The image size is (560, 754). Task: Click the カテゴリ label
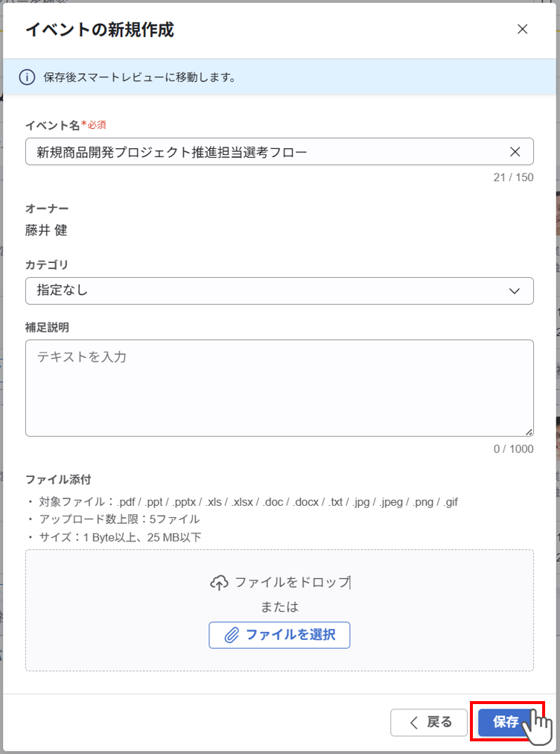pos(47,264)
